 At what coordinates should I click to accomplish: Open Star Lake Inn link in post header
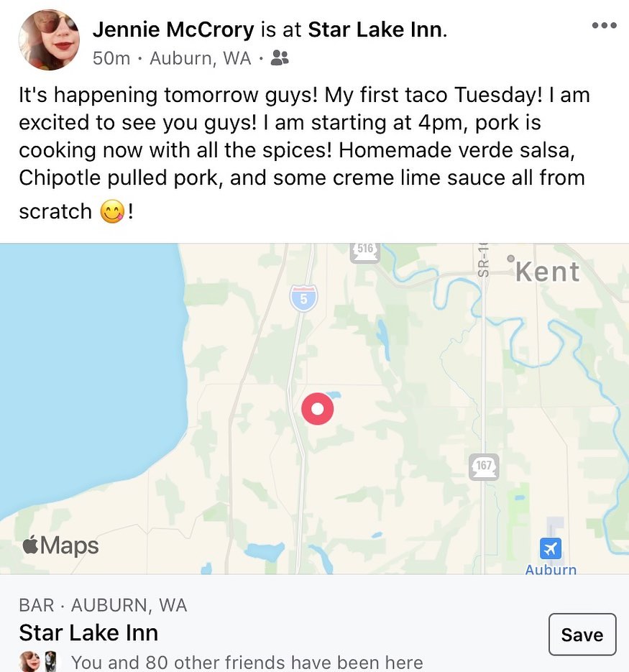point(376,30)
